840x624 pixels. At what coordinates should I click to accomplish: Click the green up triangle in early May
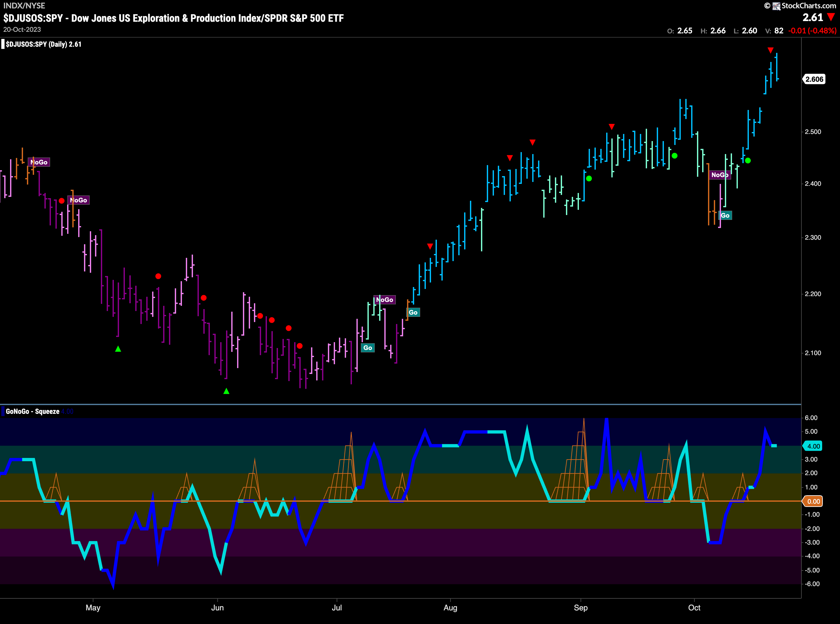pos(118,349)
